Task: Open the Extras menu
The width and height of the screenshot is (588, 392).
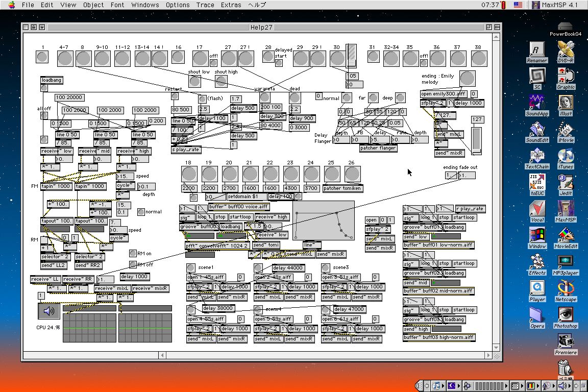Action: (231, 5)
